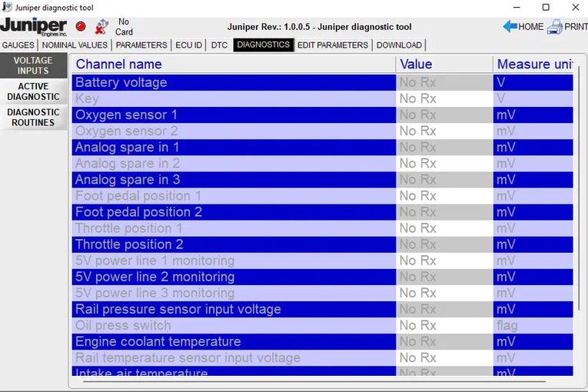The width and height of the screenshot is (588, 392).
Task: Select VOLTAGE INPUTS sidebar button
Action: tap(33, 65)
